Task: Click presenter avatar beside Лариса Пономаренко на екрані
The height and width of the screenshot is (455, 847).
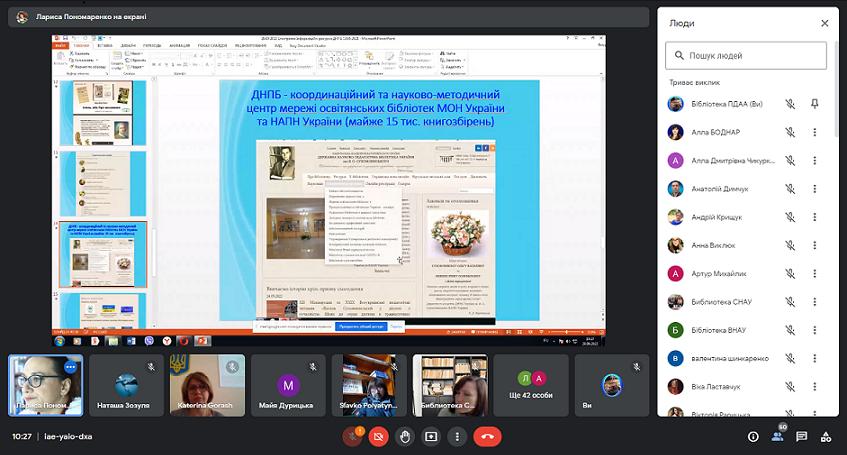Action: (x=22, y=17)
